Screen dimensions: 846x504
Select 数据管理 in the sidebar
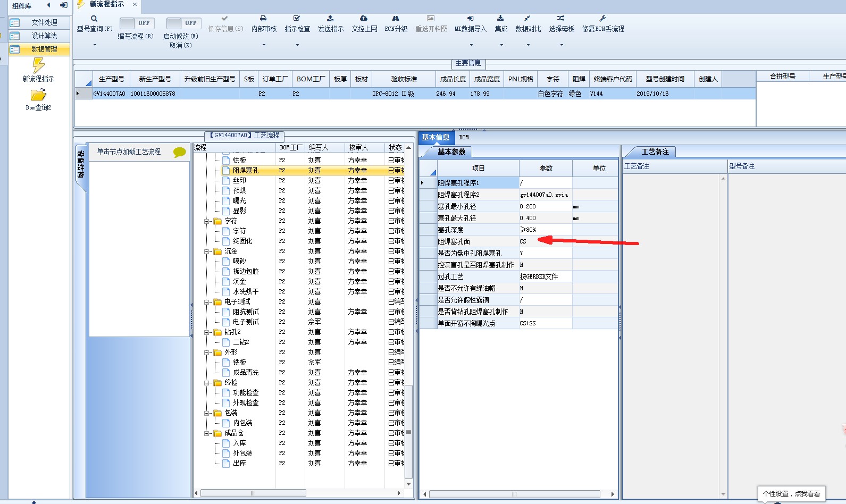point(39,49)
